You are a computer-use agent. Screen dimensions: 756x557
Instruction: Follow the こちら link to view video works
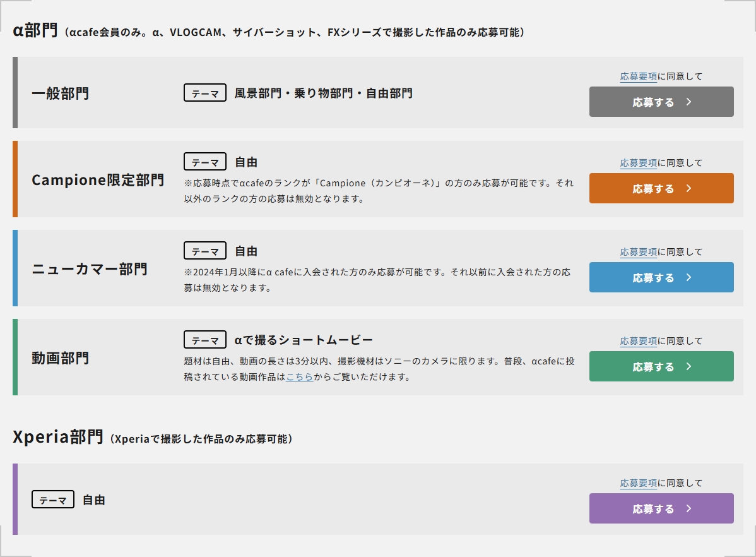click(299, 377)
